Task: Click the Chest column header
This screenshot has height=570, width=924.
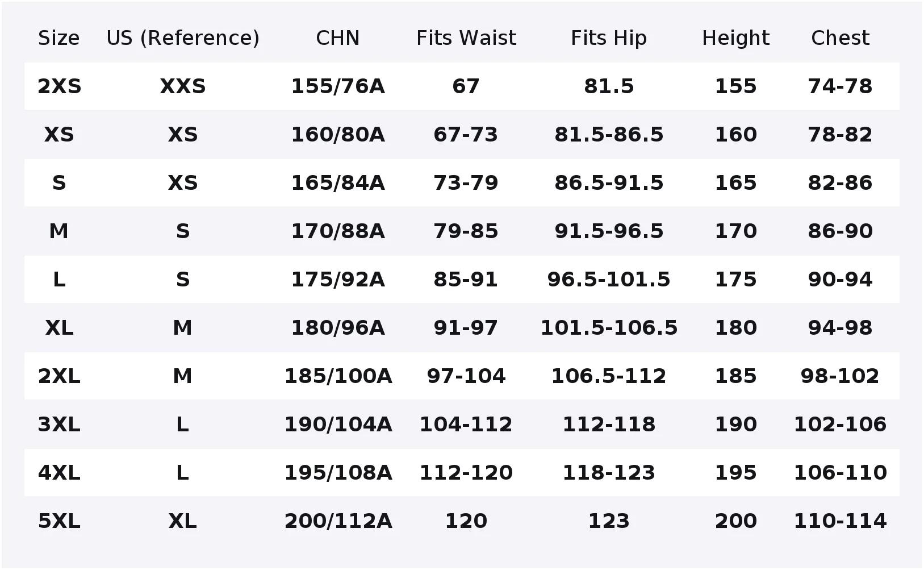Action: (x=840, y=38)
